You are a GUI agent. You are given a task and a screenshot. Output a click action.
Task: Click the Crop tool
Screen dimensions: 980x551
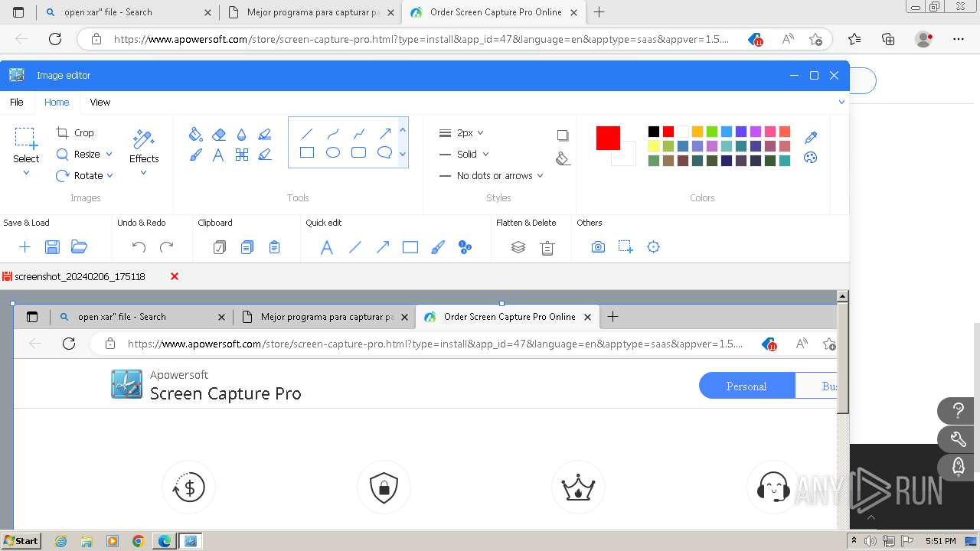(75, 132)
